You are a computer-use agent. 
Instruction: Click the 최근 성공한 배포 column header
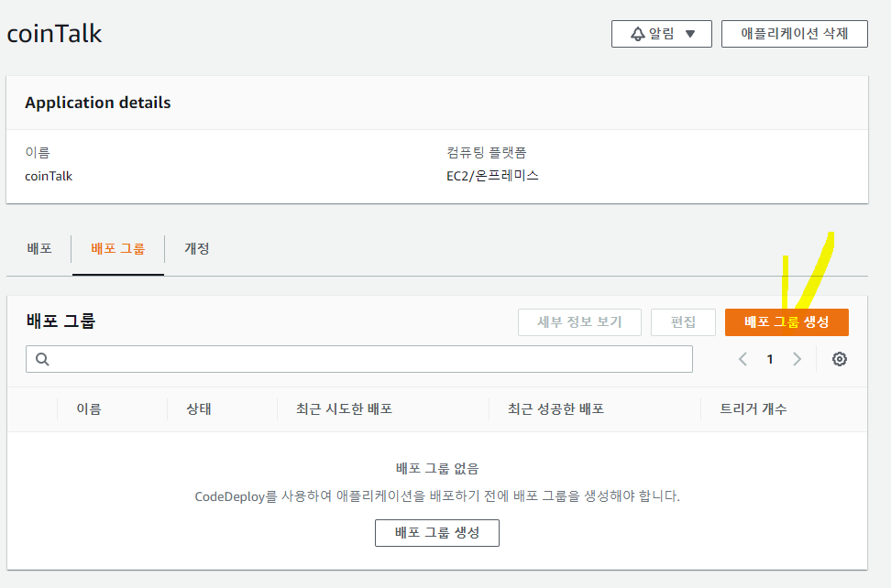click(555, 409)
